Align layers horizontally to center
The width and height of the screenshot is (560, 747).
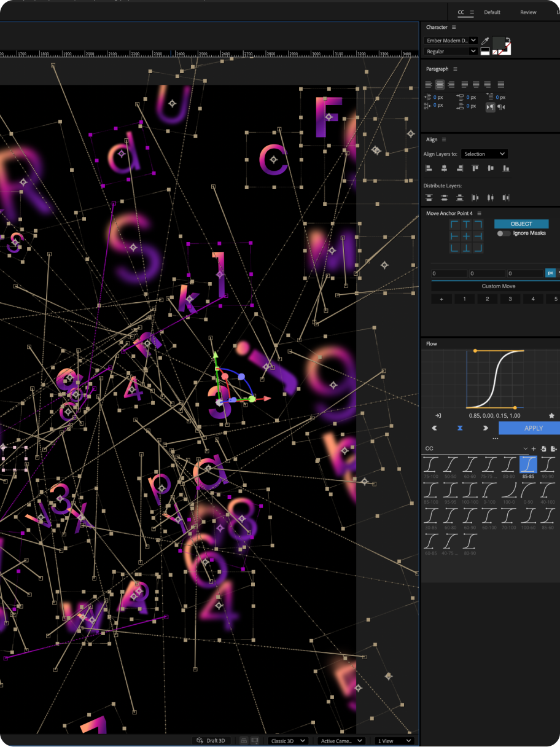pyautogui.click(x=444, y=168)
